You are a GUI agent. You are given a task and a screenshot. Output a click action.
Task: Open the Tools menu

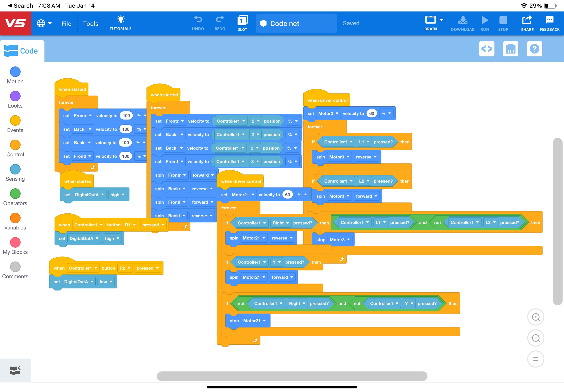(91, 24)
